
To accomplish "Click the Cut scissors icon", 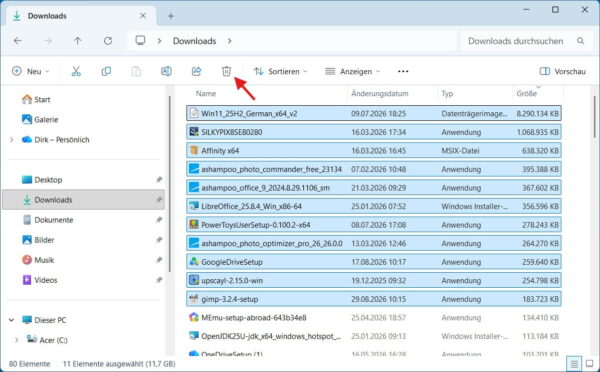I will 76,71.
